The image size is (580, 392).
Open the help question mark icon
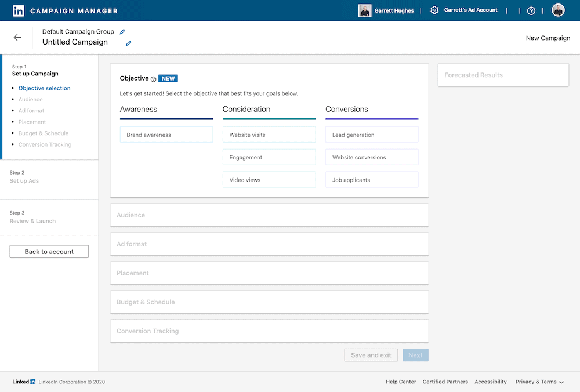pyautogui.click(x=531, y=10)
